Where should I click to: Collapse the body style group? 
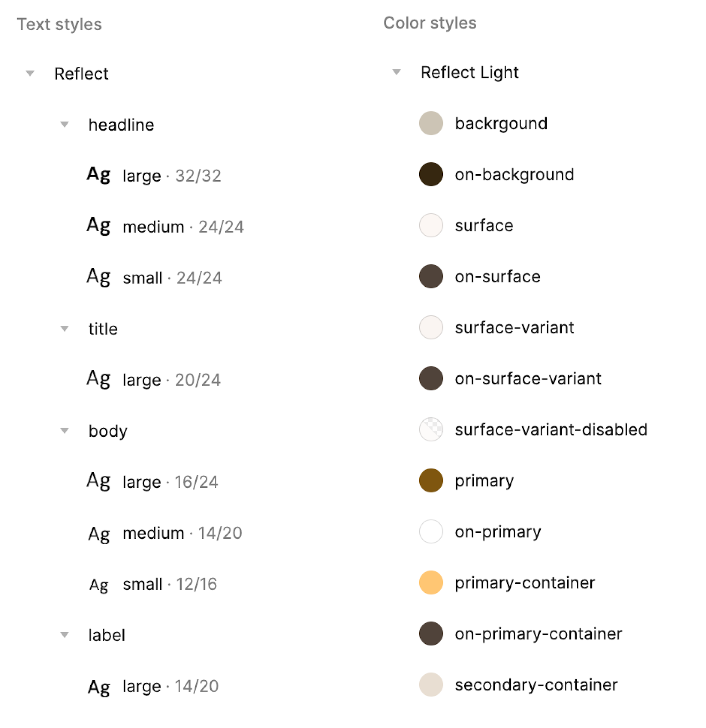pyautogui.click(x=64, y=431)
